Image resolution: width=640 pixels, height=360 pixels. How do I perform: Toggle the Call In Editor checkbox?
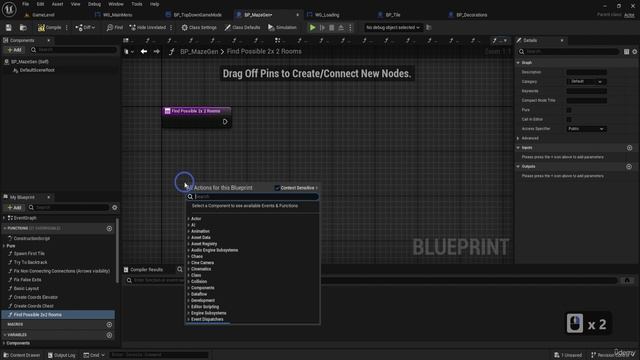(x=569, y=120)
